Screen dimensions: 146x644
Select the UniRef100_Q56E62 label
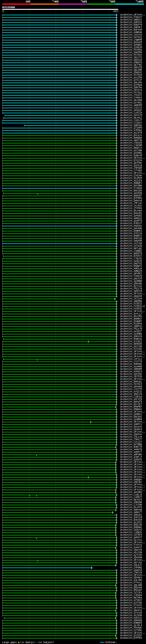coord(131,72)
